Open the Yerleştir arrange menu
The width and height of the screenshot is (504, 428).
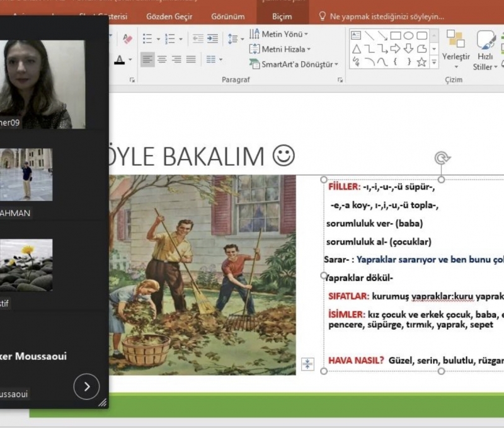click(455, 50)
